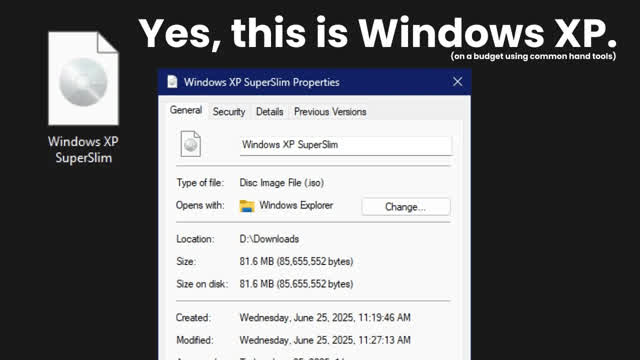640x360 pixels.
Task: Click the 'Windows XP SuperSlim Properties' title text
Action: tap(262, 82)
